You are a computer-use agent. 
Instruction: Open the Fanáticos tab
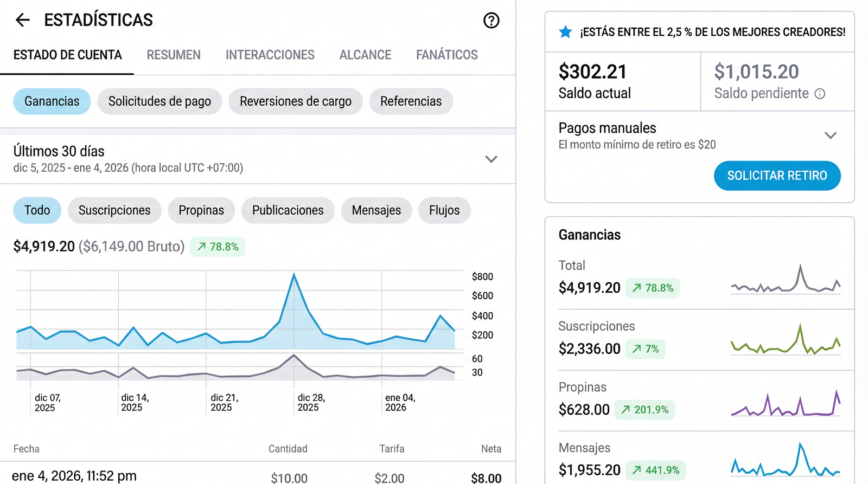pyautogui.click(x=446, y=55)
